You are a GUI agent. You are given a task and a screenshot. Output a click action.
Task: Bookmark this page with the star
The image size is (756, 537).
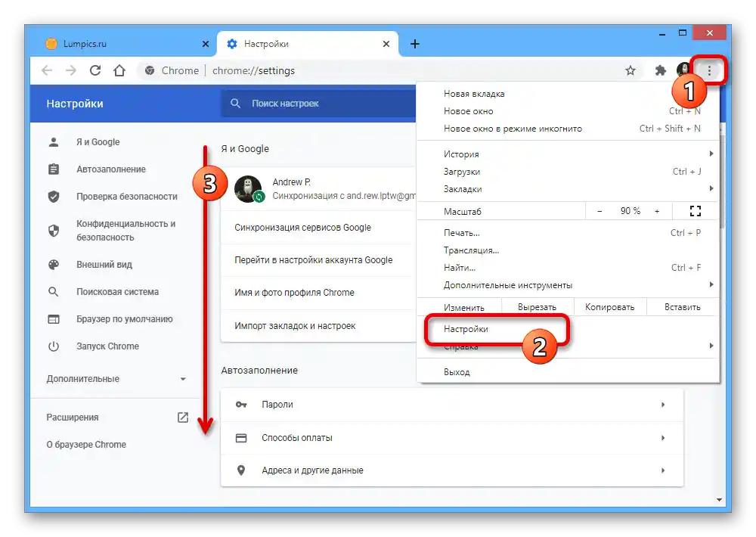tap(631, 71)
